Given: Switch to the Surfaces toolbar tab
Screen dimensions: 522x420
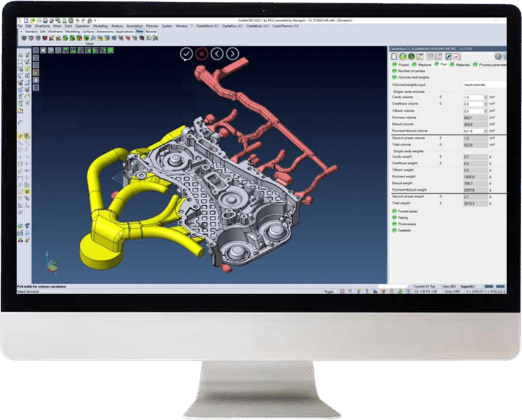Looking at the screenshot, I should click(89, 31).
